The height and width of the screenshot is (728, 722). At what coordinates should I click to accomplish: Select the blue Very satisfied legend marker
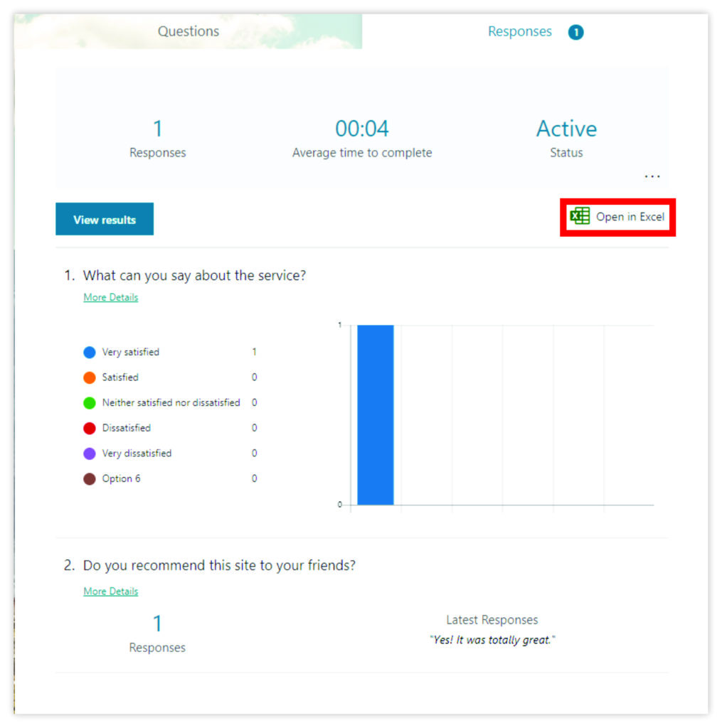pos(90,352)
